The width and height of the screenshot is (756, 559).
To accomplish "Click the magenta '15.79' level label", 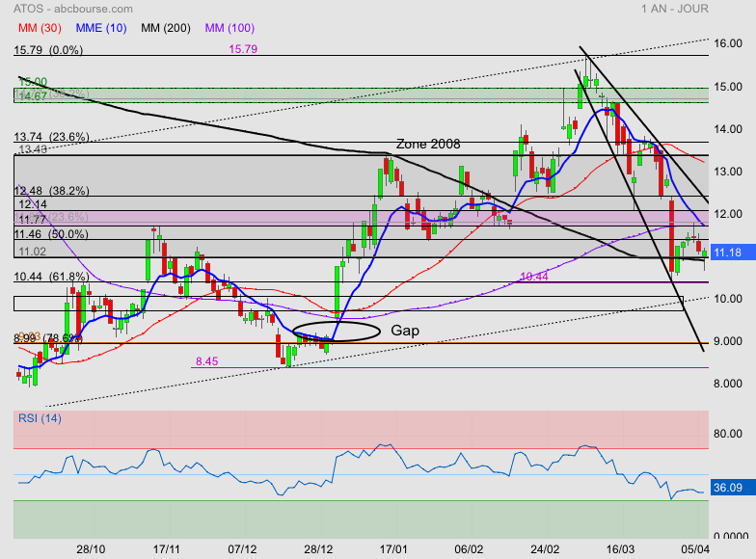I will 243,48.
